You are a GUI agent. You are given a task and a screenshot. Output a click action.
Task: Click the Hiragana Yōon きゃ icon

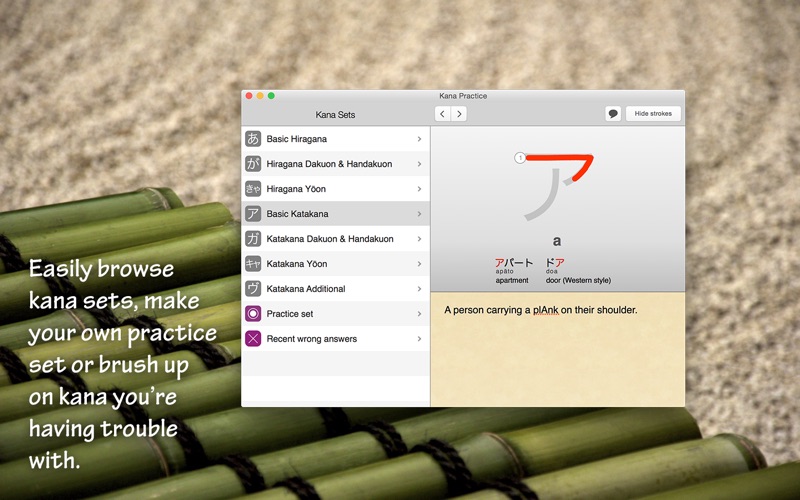(253, 189)
